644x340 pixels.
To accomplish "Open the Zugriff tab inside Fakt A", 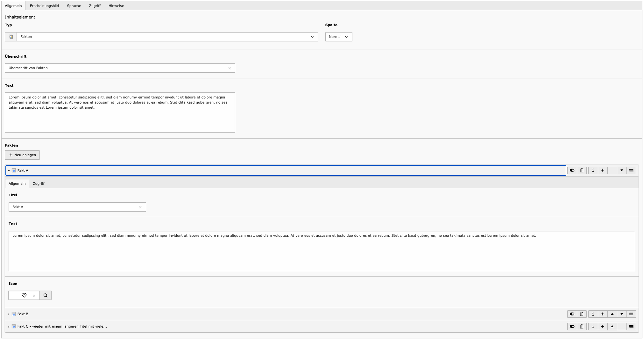I will (39, 184).
